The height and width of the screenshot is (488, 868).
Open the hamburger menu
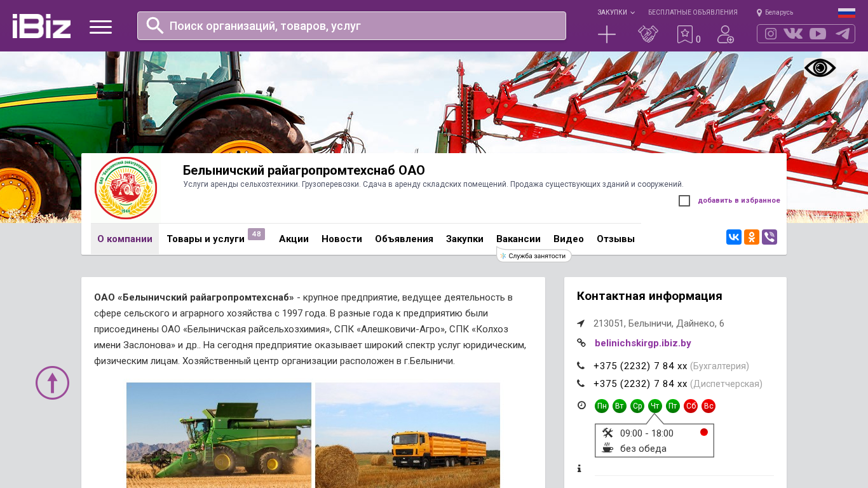100,27
